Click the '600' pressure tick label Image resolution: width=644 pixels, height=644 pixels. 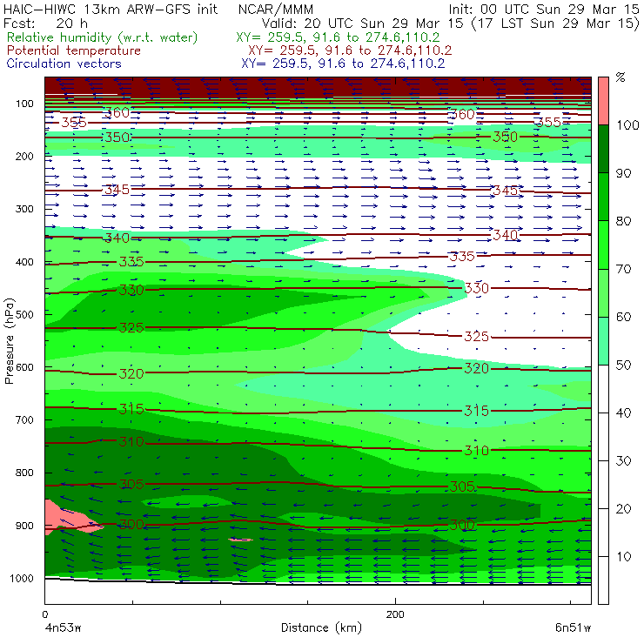click(24, 367)
